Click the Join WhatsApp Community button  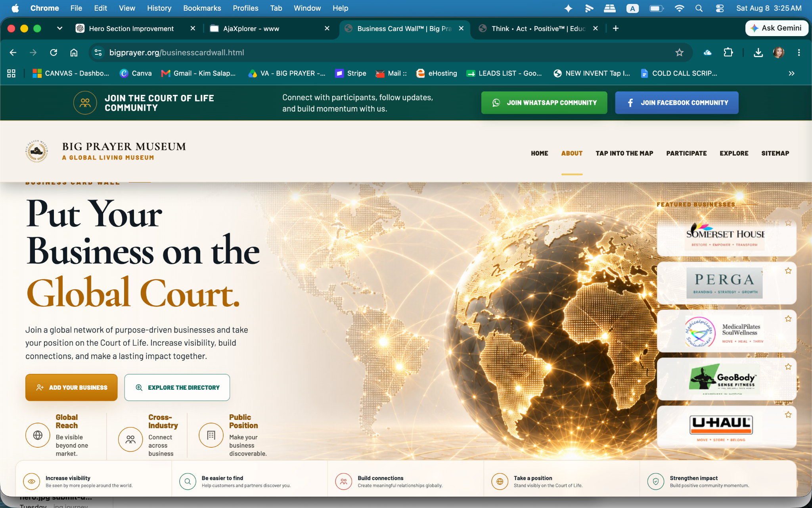[x=544, y=103]
